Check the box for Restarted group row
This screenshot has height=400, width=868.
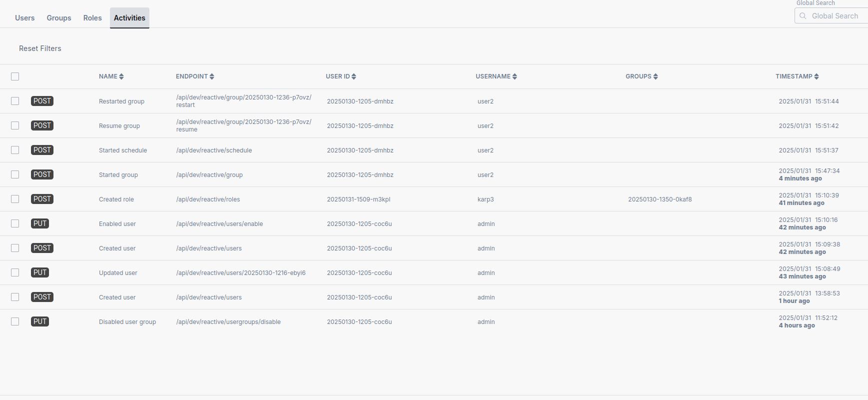(x=15, y=101)
